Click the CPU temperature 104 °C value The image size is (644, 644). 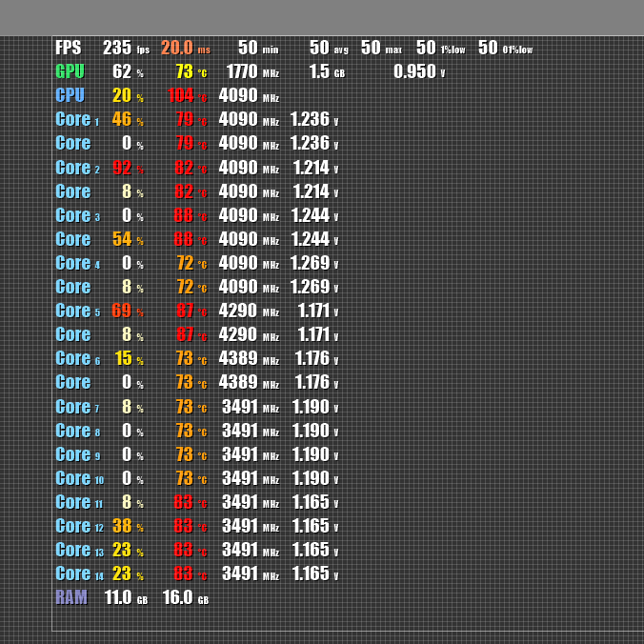pyautogui.click(x=181, y=95)
